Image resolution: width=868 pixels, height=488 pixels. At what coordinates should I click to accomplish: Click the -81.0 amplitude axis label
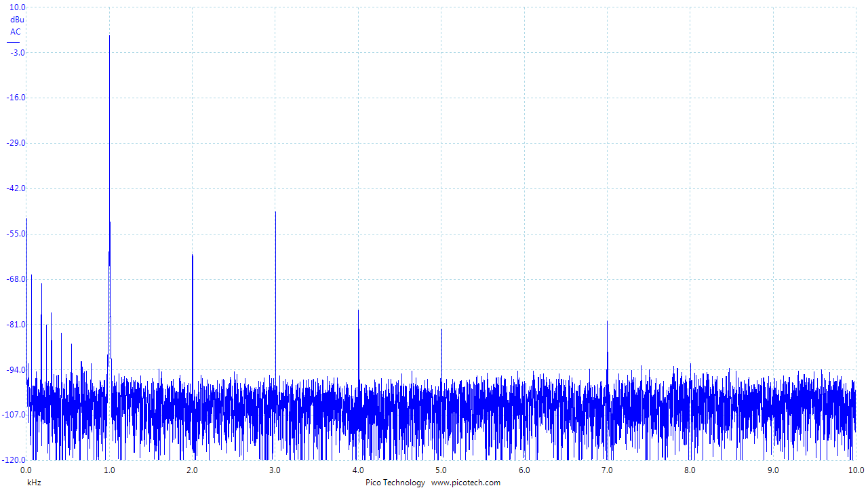[17, 325]
